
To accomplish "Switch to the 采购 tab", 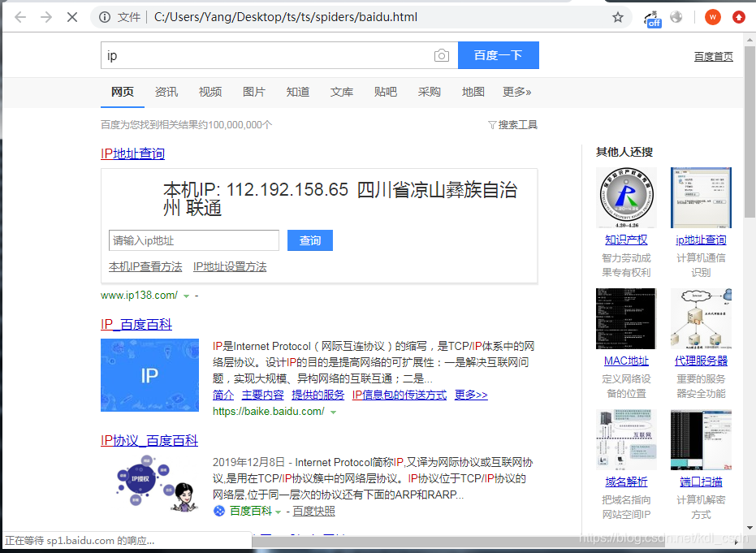I will [429, 92].
